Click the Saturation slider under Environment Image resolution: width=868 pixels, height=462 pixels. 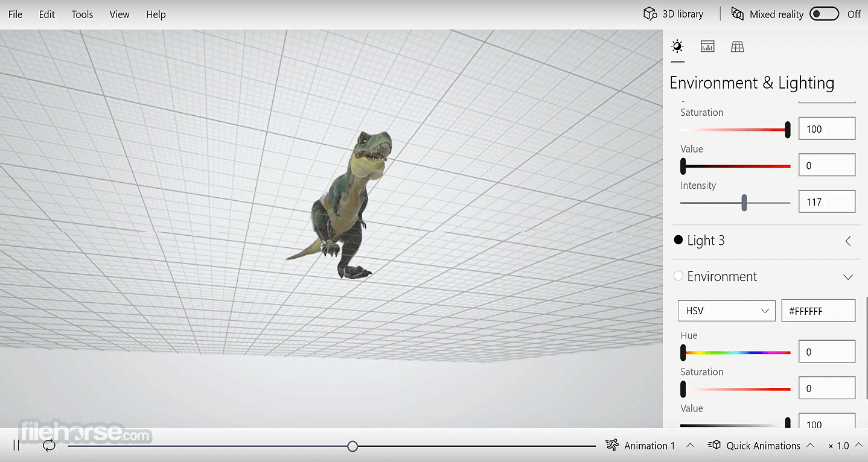735,389
